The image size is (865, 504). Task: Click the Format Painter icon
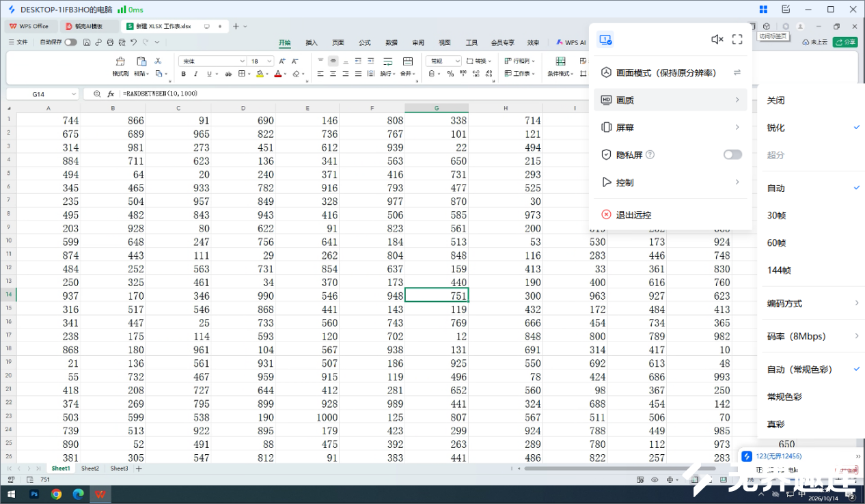click(120, 61)
